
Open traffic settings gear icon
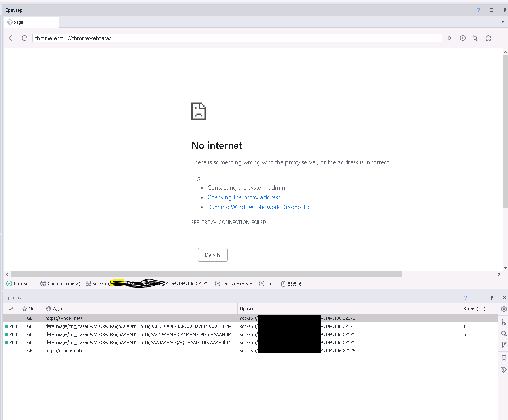(x=504, y=309)
